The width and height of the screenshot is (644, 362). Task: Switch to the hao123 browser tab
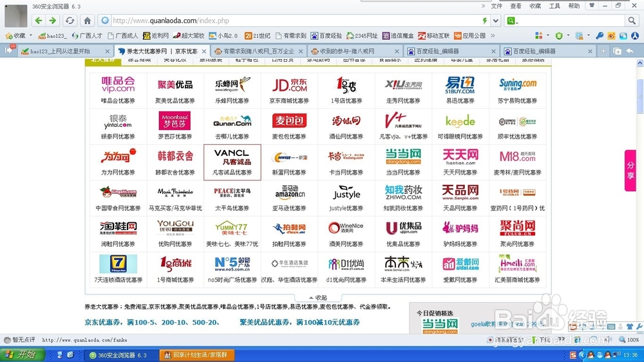click(x=65, y=51)
